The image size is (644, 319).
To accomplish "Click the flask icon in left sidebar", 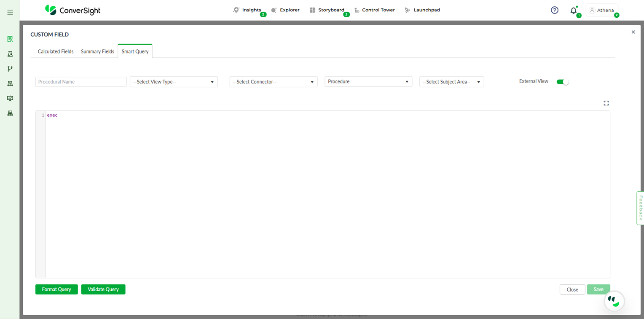I will pyautogui.click(x=10, y=54).
